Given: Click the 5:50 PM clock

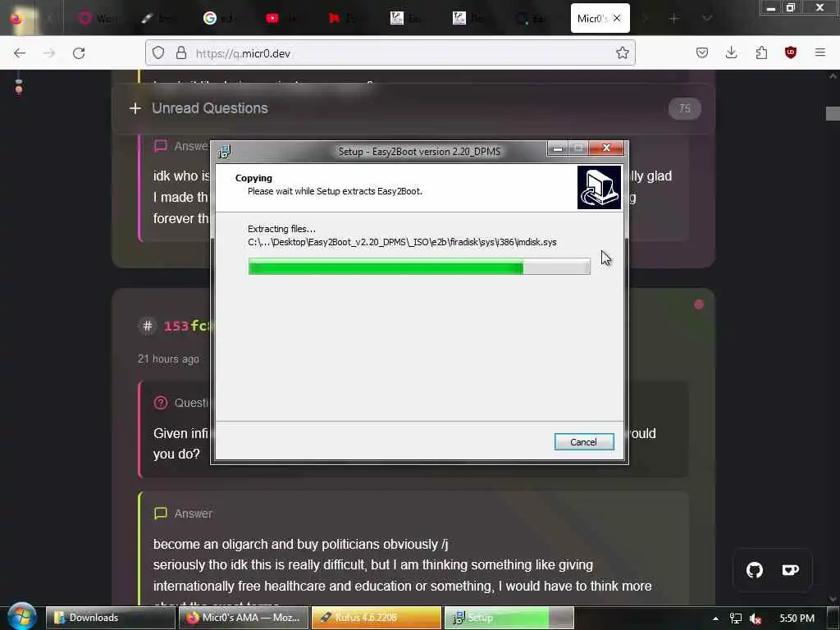Looking at the screenshot, I should [797, 619].
